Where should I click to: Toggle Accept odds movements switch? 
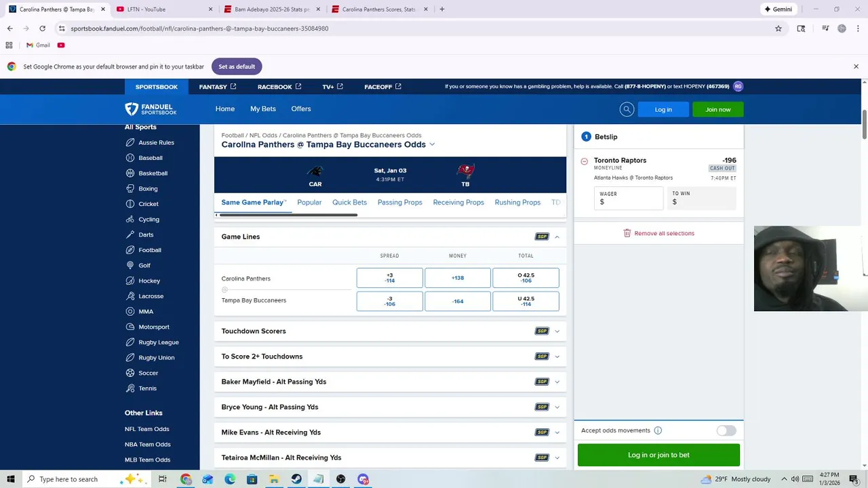[726, 430]
